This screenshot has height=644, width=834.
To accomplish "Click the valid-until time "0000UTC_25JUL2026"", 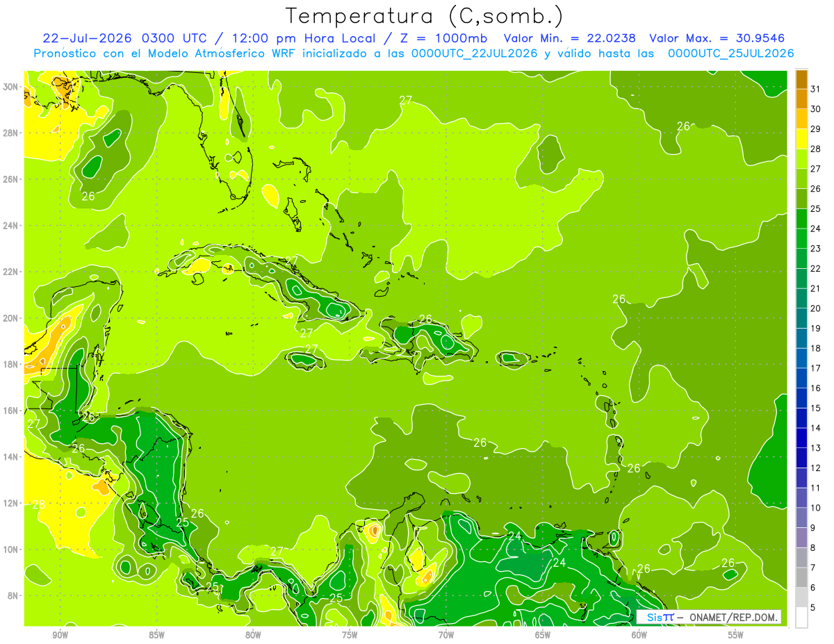I will click(x=730, y=53).
